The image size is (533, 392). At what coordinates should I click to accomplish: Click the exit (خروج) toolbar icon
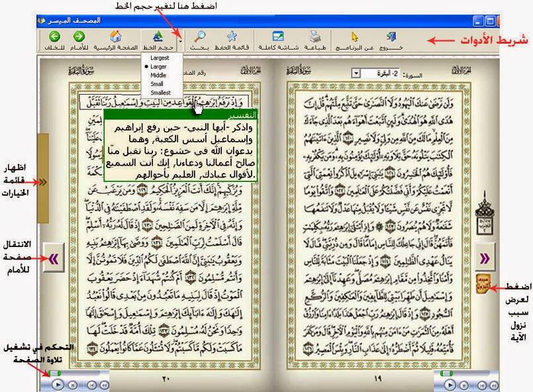point(391,36)
